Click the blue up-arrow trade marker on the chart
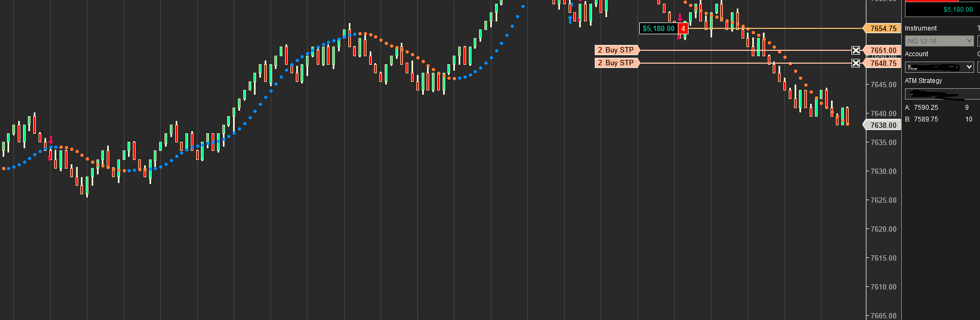Screen dimensions: 980x320 pos(570,20)
